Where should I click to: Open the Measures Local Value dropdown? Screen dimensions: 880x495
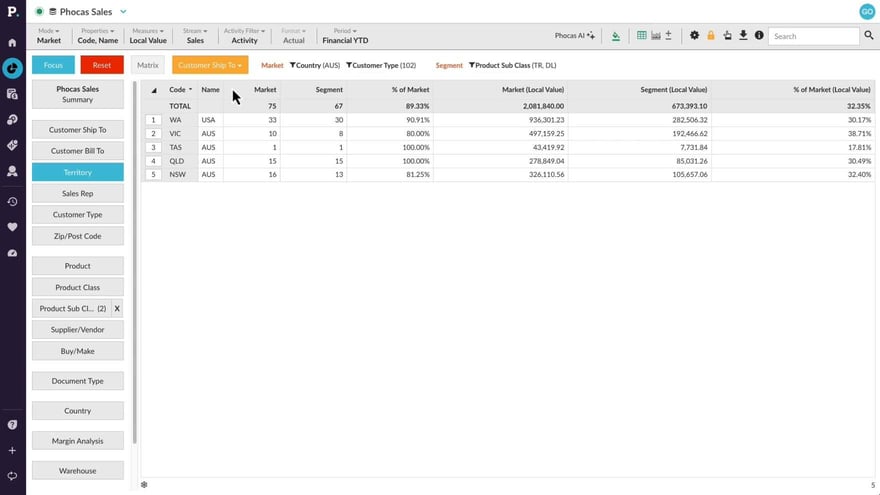[148, 36]
